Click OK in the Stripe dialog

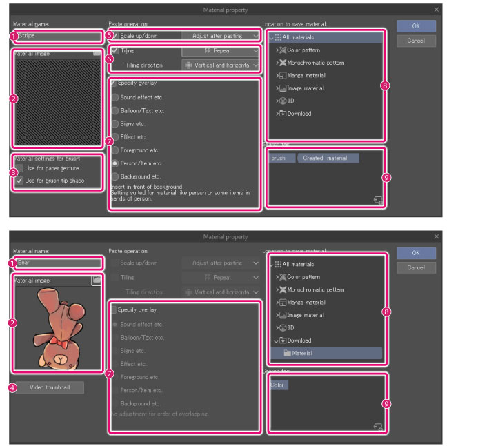416,26
